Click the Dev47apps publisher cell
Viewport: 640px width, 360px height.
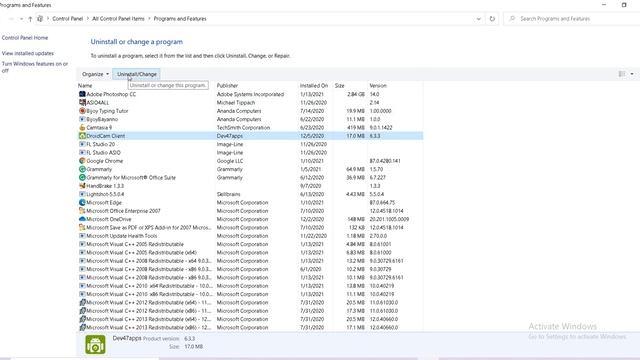230,136
